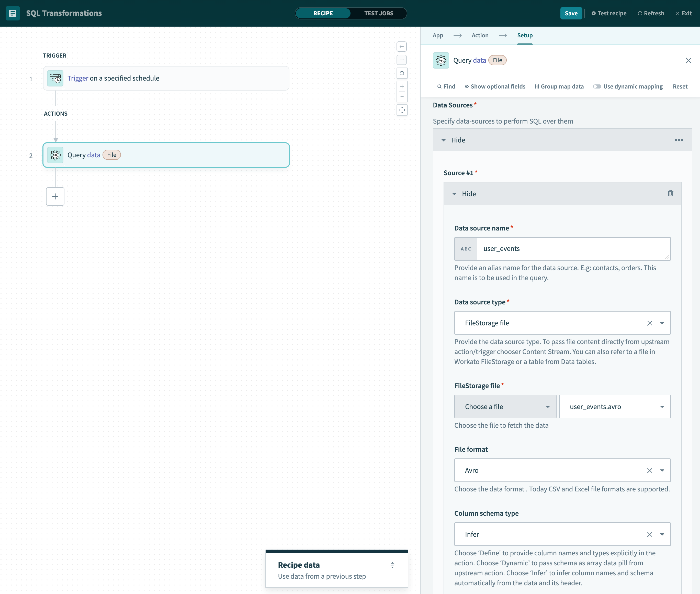Viewport: 700px width, 594px height.
Task: Select the SQL gear icon on Query data step
Action: click(x=55, y=155)
